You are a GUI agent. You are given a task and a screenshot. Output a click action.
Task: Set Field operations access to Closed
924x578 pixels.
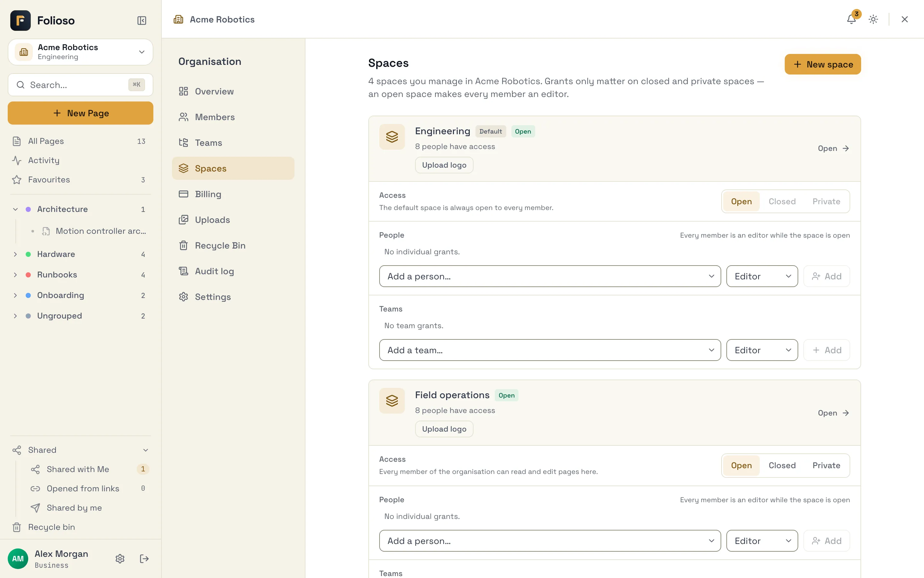click(x=782, y=466)
